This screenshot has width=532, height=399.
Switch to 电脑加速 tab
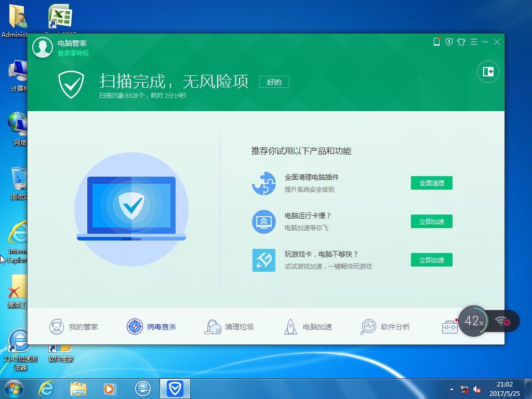coord(308,327)
